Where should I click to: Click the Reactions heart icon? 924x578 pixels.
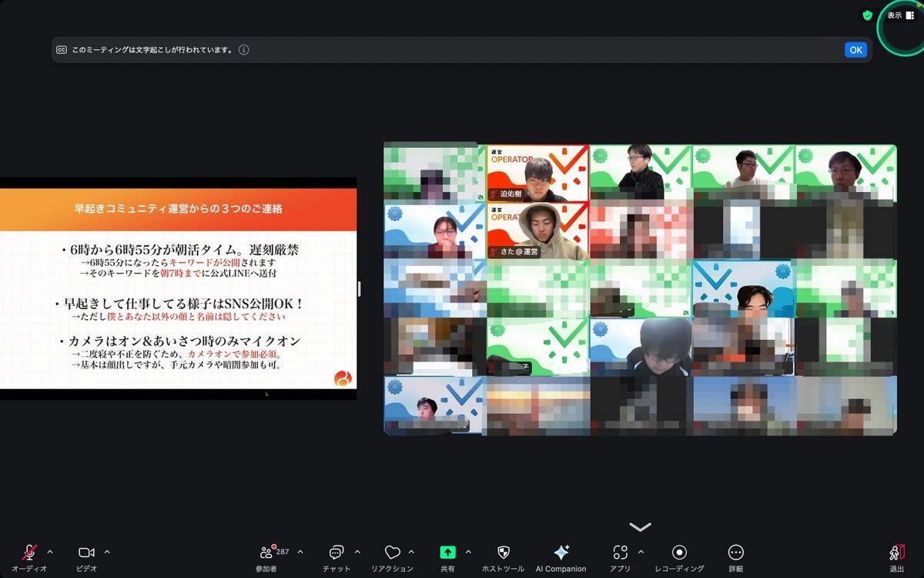point(392,553)
